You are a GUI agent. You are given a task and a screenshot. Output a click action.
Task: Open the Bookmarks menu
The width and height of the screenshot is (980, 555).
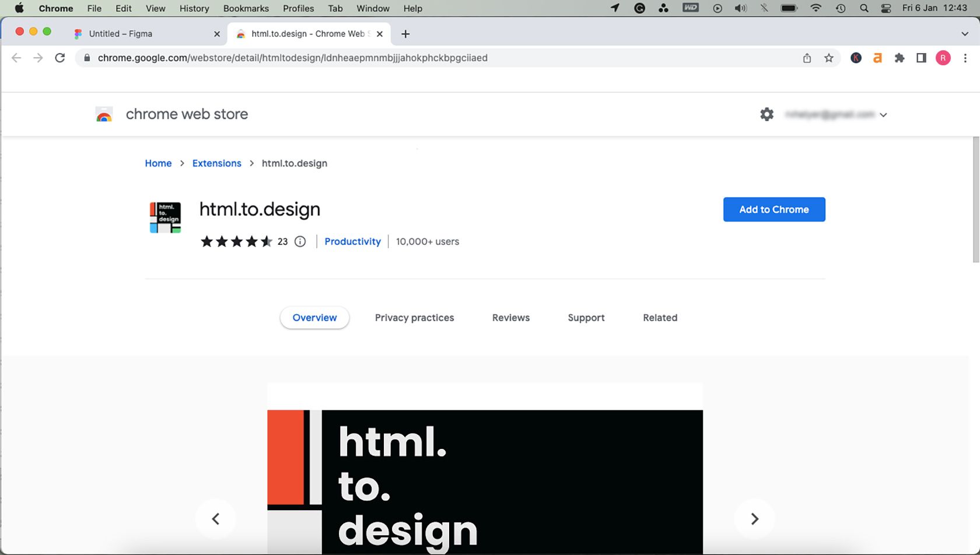[246, 8]
